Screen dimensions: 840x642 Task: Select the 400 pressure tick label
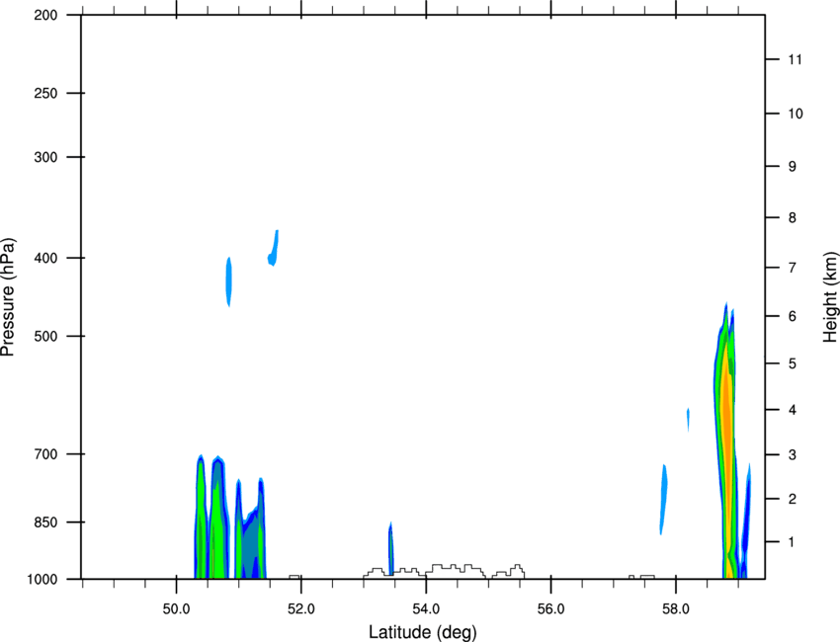45,258
